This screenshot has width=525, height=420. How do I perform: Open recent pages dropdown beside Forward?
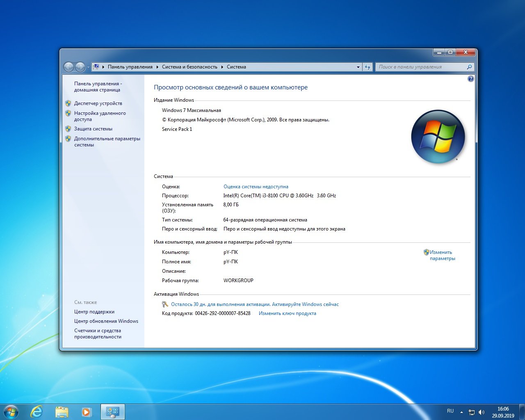click(88, 67)
